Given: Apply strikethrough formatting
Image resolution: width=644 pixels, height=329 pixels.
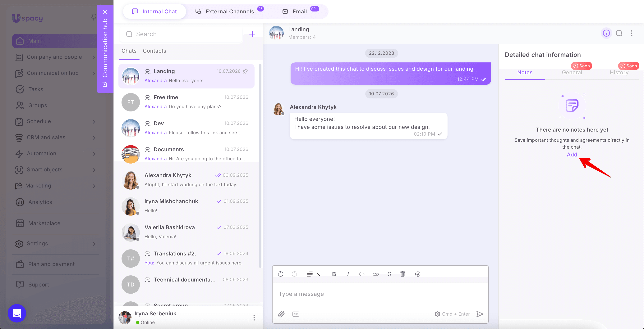Looking at the screenshot, I should pos(389,274).
